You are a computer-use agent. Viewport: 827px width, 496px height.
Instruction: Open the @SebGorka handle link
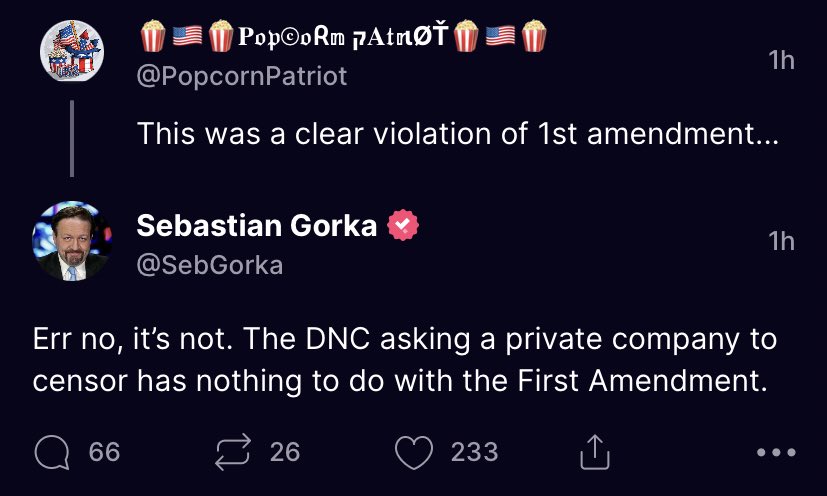[210, 265]
